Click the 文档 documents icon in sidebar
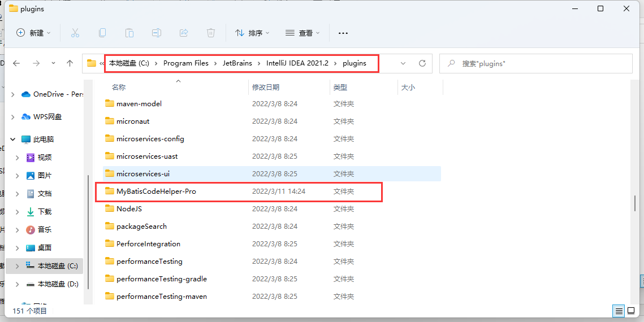The width and height of the screenshot is (644, 322). (x=31, y=194)
